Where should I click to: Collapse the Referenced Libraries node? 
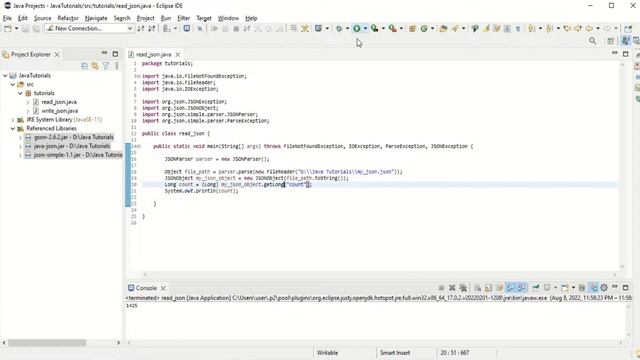[x=13, y=129]
